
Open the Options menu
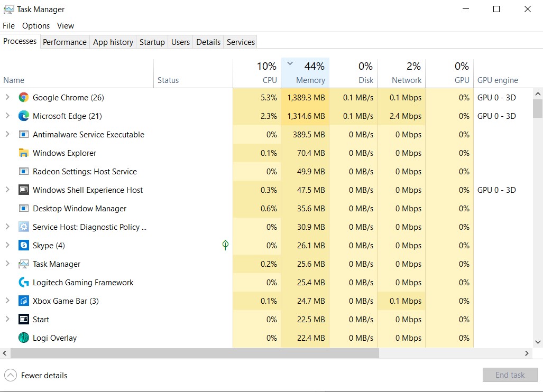pyautogui.click(x=35, y=25)
